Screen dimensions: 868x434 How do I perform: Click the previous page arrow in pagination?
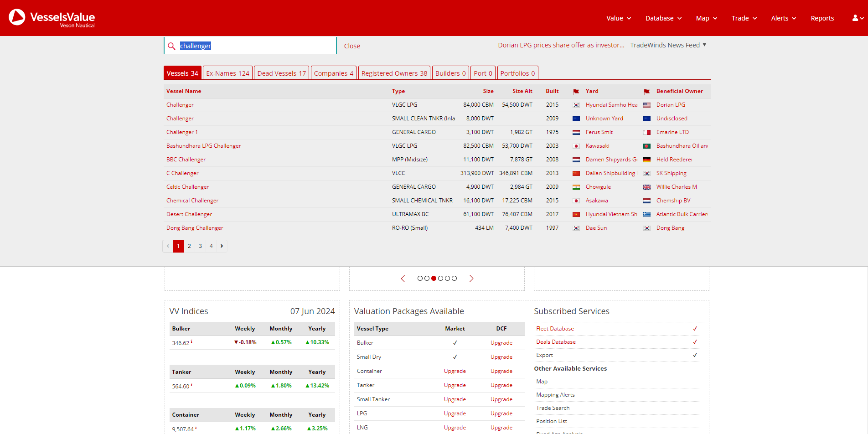click(168, 246)
